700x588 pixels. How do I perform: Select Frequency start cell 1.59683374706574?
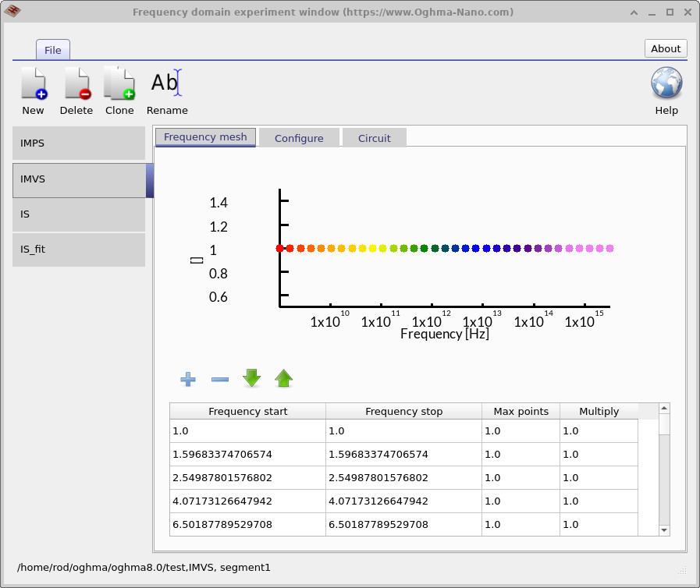tap(247, 455)
